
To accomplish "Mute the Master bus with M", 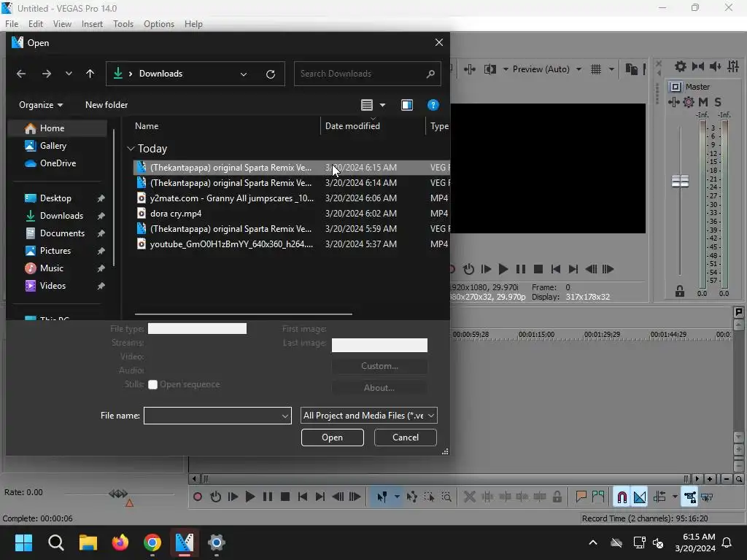I will pos(703,101).
